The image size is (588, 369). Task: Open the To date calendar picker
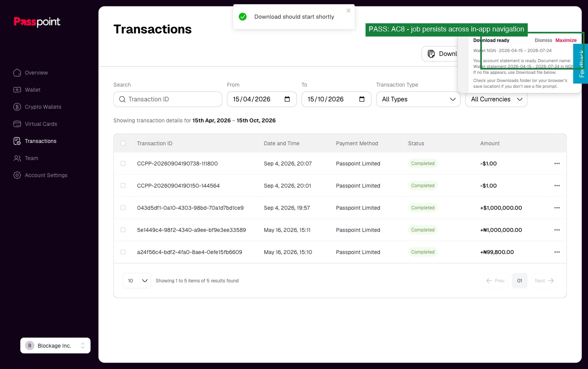pyautogui.click(x=362, y=99)
